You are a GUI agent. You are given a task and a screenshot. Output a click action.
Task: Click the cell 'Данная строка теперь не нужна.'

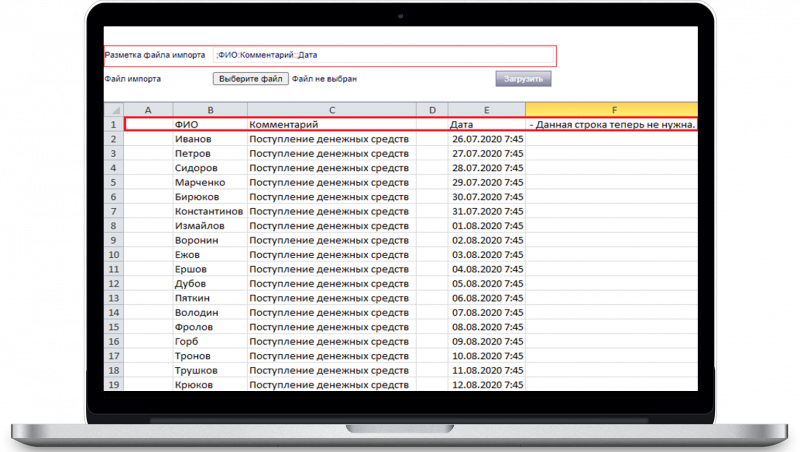point(612,124)
